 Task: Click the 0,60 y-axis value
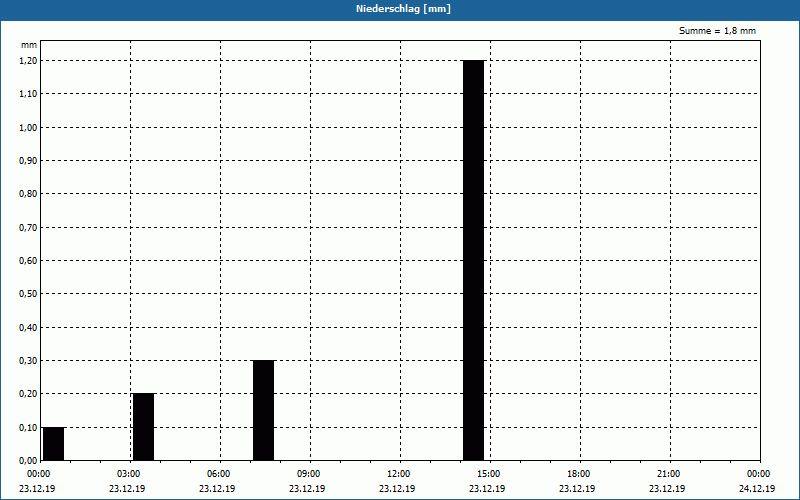coord(28,261)
